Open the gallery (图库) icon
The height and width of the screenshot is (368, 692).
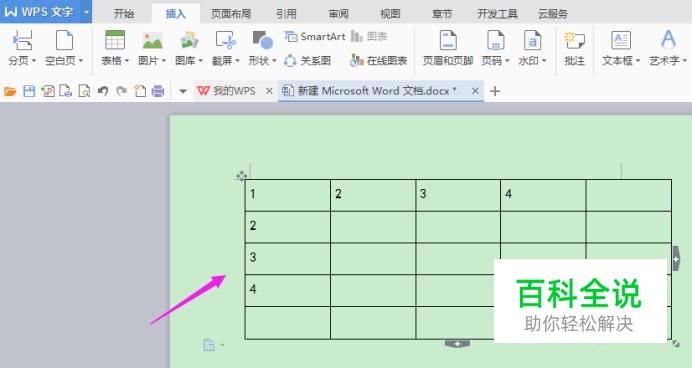click(x=189, y=40)
